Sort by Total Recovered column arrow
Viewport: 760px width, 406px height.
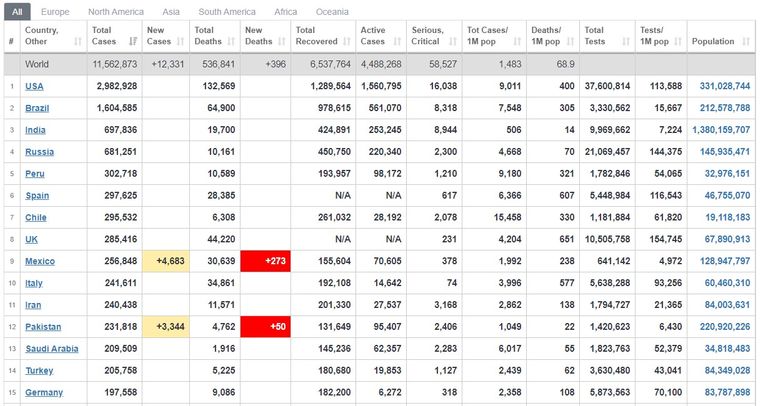[347, 42]
